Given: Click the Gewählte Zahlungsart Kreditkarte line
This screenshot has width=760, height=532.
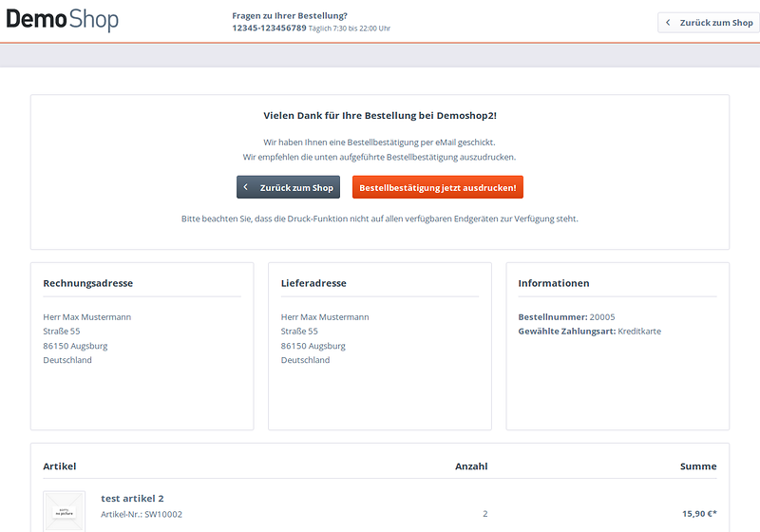Looking at the screenshot, I should [x=589, y=332].
